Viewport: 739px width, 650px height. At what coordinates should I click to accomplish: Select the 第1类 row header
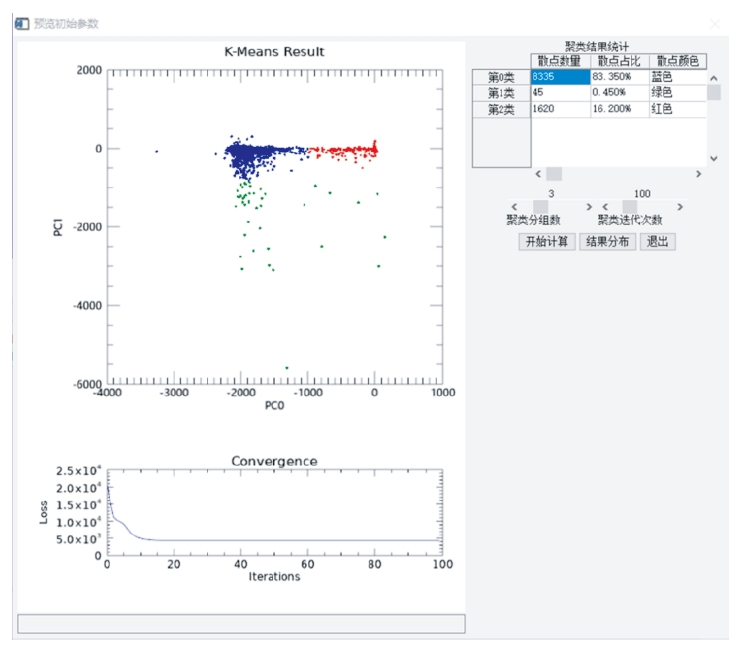(501, 93)
